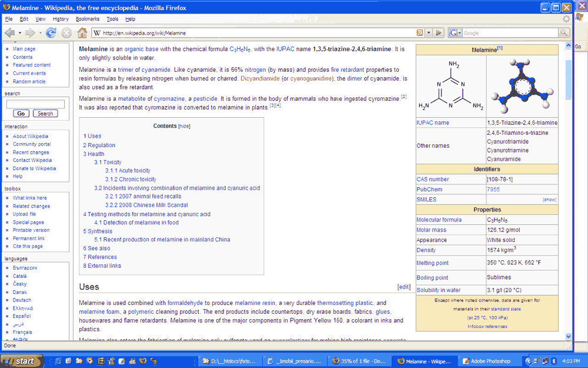
Task: Open the Bookmarks menu
Action: pos(88,19)
